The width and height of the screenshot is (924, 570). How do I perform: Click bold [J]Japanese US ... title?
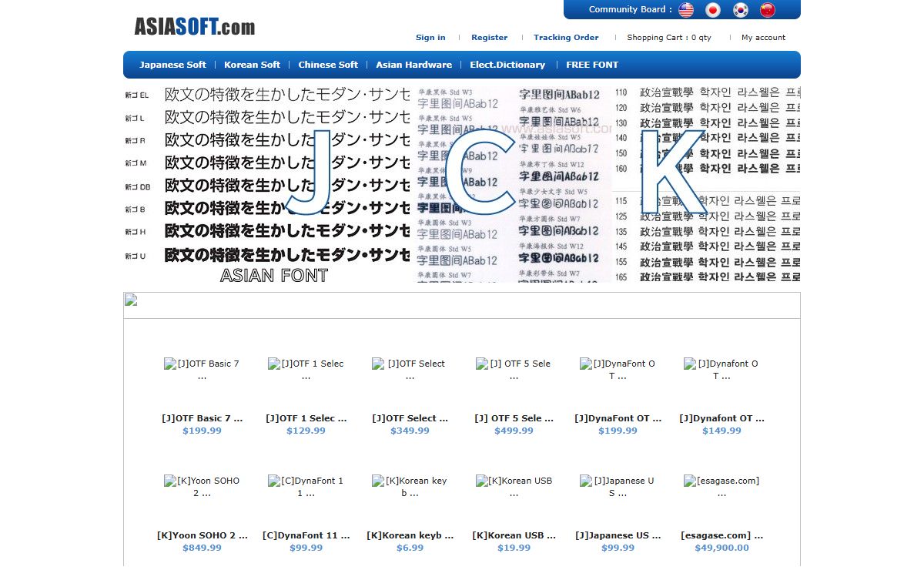[x=618, y=535]
